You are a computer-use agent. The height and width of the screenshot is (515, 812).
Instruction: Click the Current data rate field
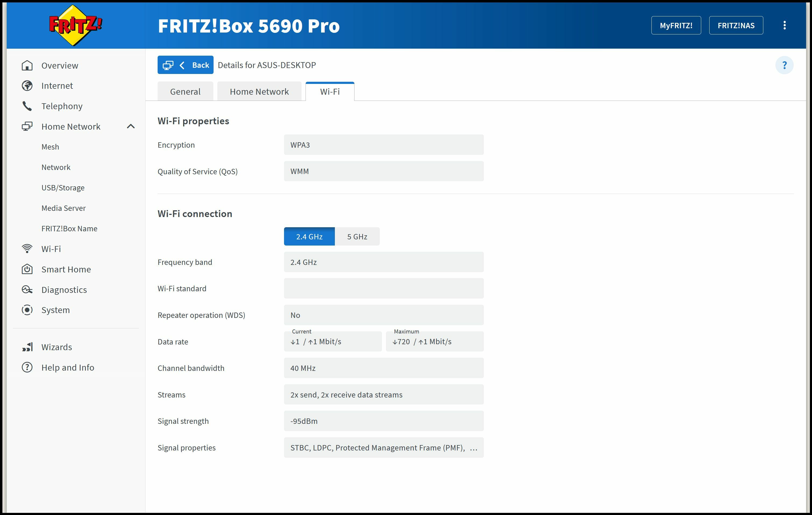(x=333, y=342)
